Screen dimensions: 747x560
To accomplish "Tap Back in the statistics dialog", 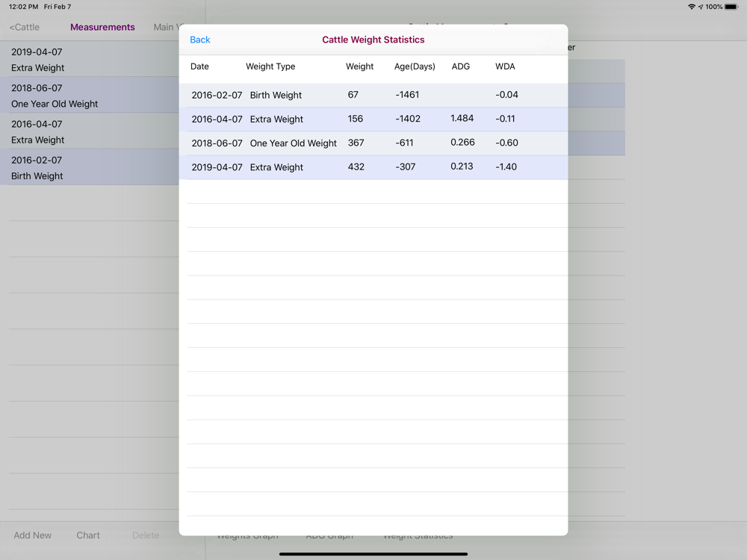I will click(199, 40).
